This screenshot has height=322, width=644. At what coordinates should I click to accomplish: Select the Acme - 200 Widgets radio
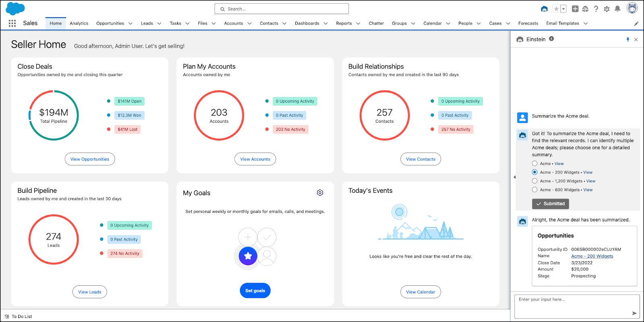tap(535, 172)
